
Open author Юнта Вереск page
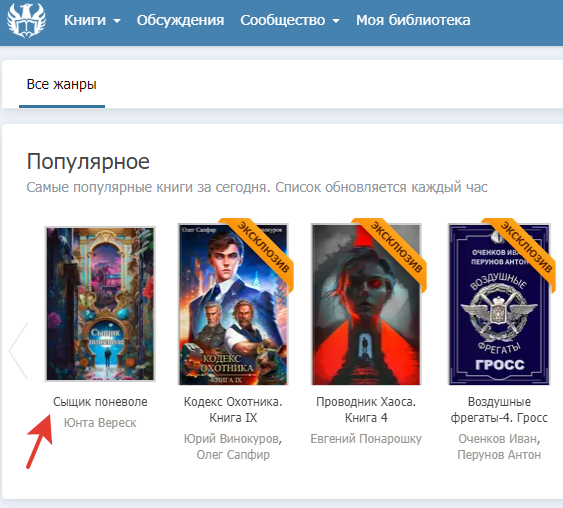[100, 423]
